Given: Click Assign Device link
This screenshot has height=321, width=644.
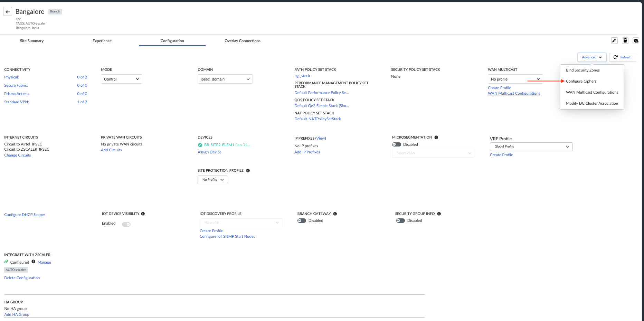Looking at the screenshot, I should pyautogui.click(x=209, y=152).
